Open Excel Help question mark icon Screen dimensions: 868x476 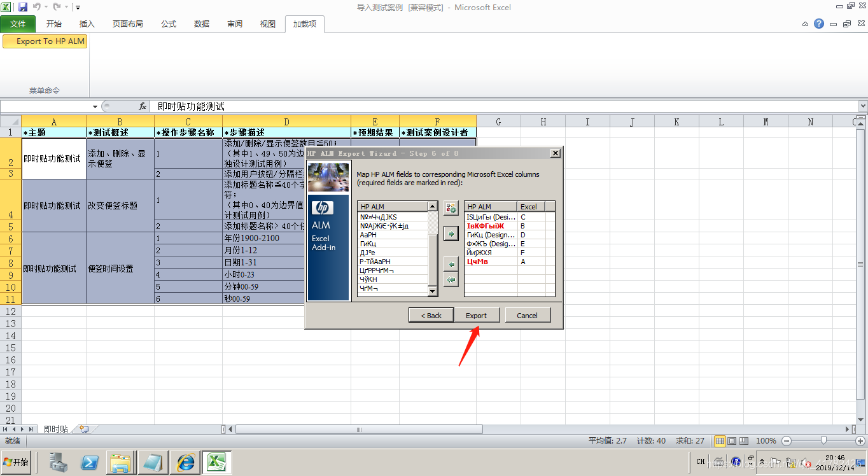coord(819,24)
